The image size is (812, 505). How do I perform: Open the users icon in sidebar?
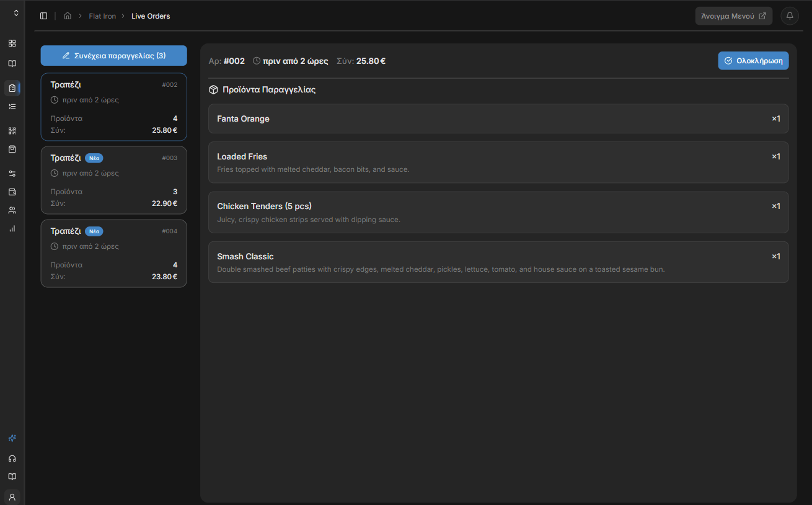(x=12, y=210)
